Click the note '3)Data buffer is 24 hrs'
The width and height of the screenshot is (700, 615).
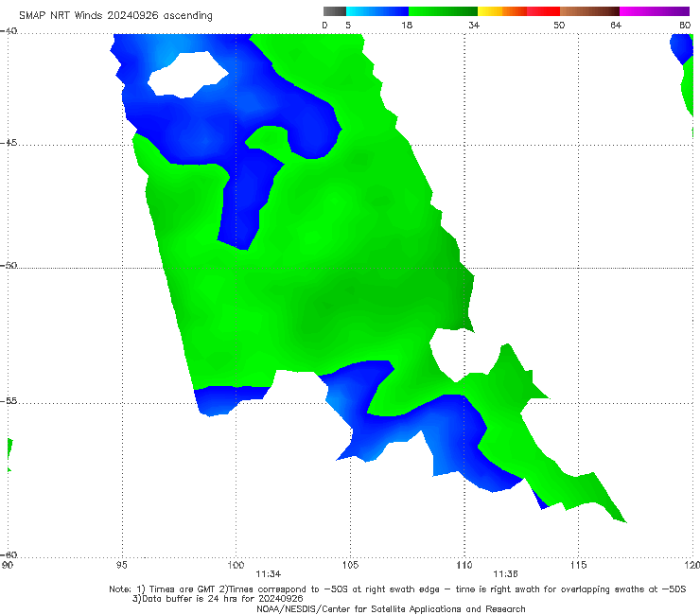point(218,599)
